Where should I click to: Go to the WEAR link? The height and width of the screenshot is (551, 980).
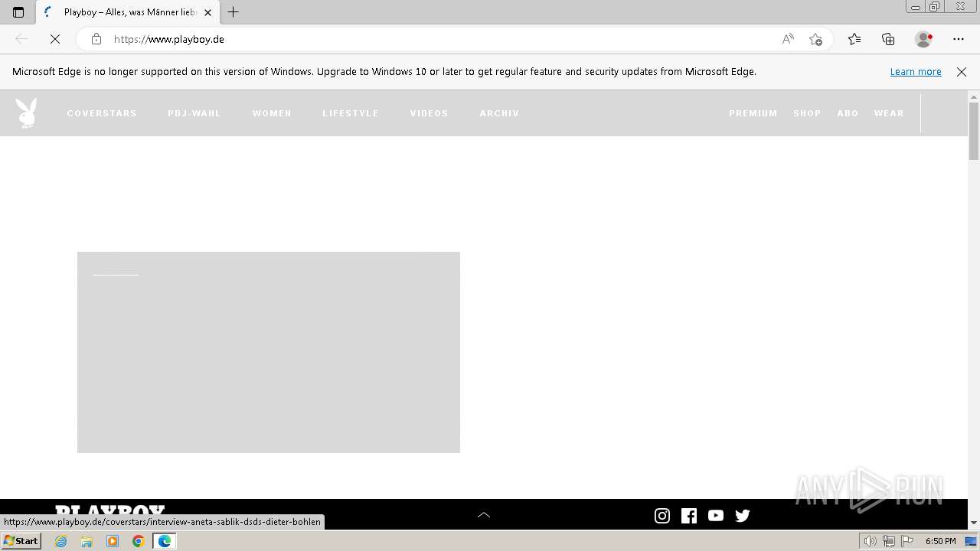pos(889,113)
